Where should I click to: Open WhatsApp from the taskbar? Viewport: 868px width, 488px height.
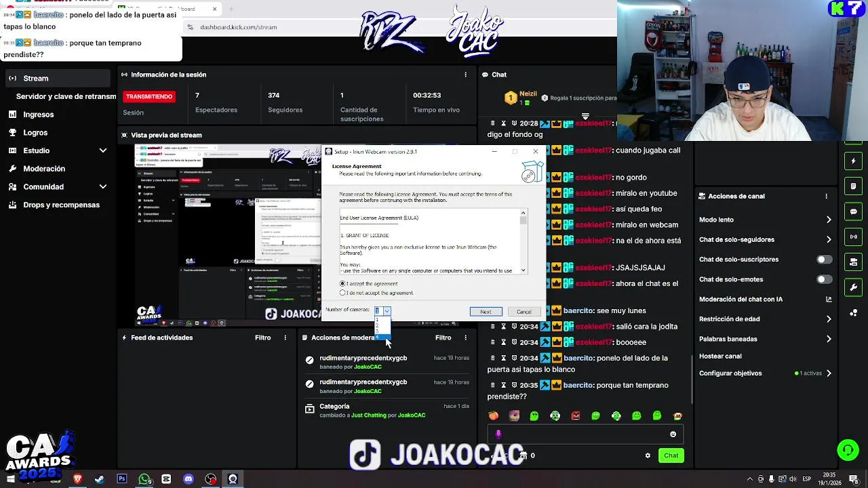tap(144, 479)
